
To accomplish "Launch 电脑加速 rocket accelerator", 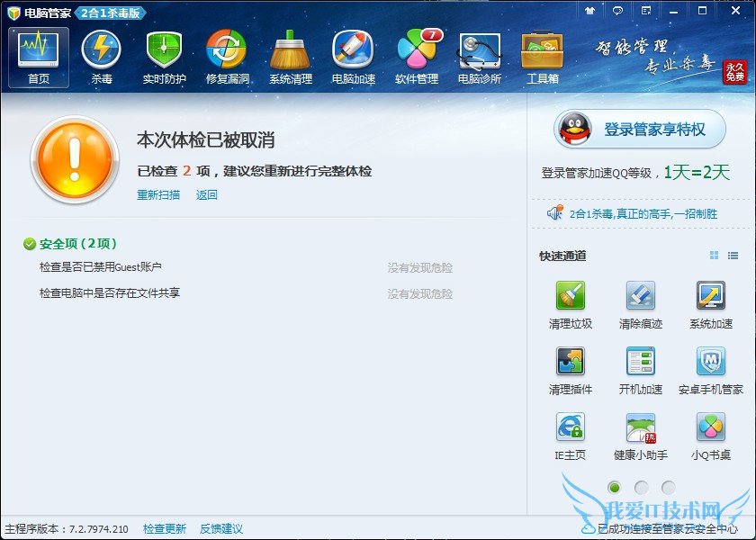I will pyautogui.click(x=354, y=58).
